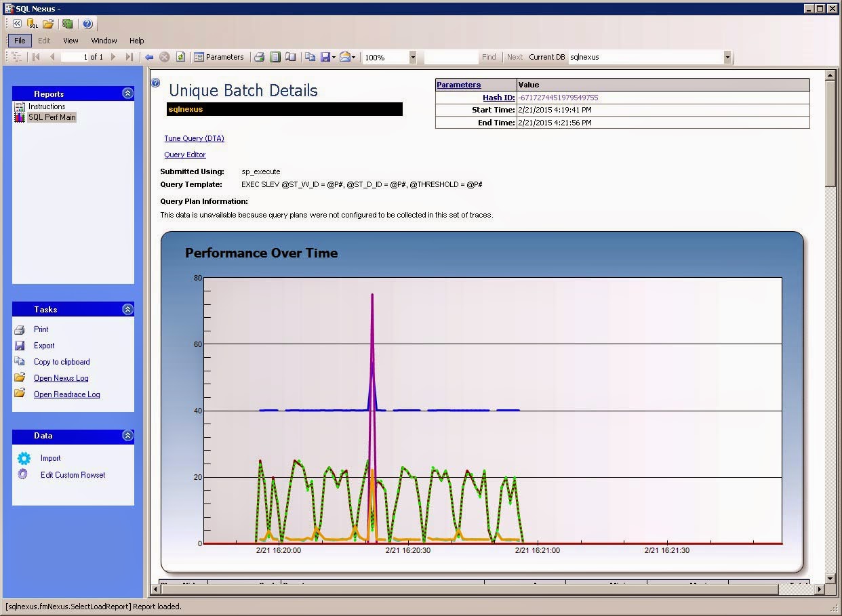This screenshot has width=842, height=616.
Task: Open the Query Editor link
Action: pyautogui.click(x=184, y=155)
